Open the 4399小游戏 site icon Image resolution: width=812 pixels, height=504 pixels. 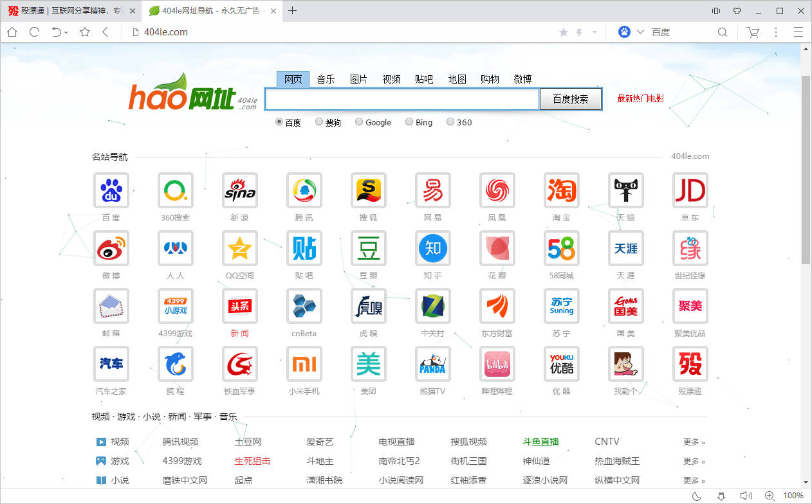(176, 306)
